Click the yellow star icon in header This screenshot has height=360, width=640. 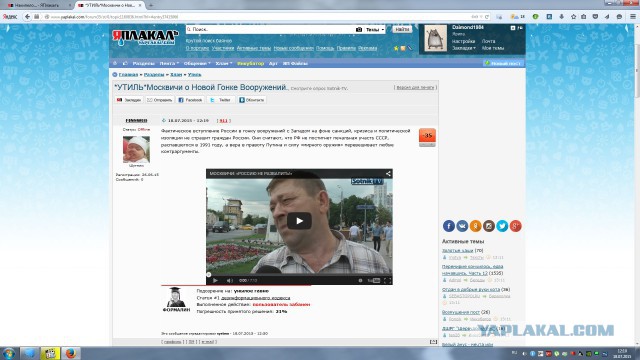396,48
